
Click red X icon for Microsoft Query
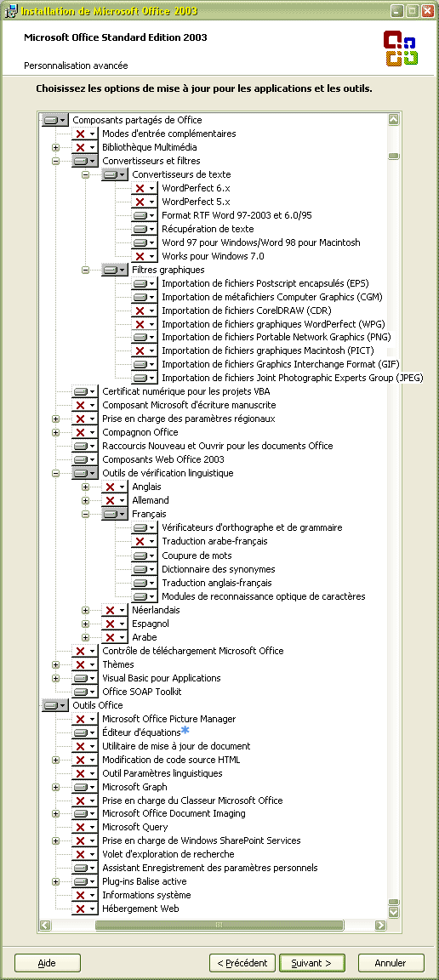pos(80,828)
